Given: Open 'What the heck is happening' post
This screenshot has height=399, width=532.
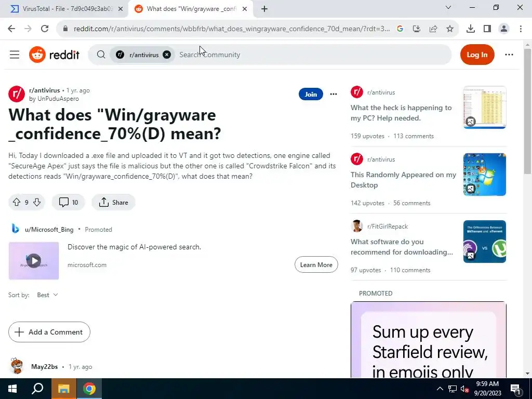Looking at the screenshot, I should pos(401,113).
